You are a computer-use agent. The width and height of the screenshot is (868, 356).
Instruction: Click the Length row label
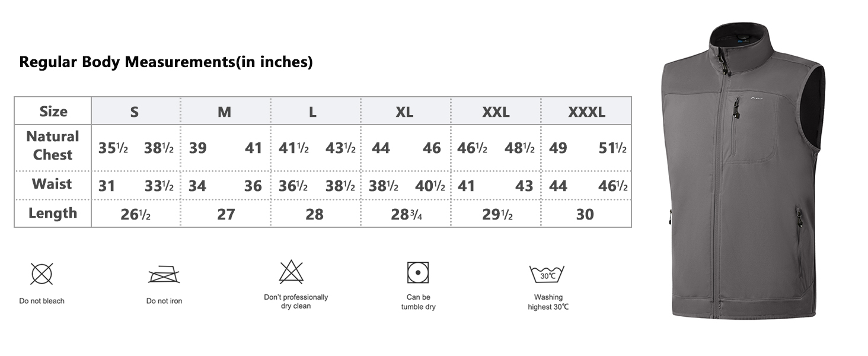point(53,213)
